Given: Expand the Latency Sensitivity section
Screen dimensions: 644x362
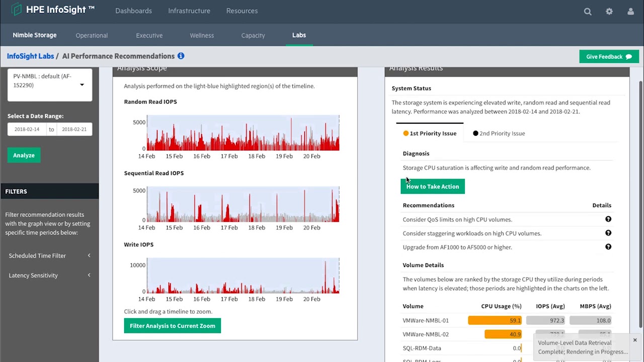Looking at the screenshot, I should click(49, 275).
